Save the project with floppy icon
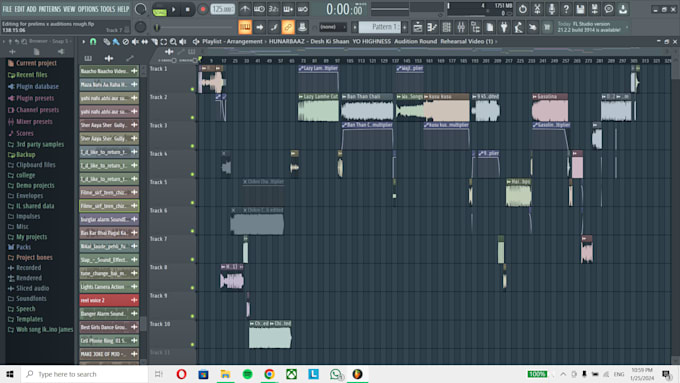The width and height of the screenshot is (680, 383). (580, 9)
